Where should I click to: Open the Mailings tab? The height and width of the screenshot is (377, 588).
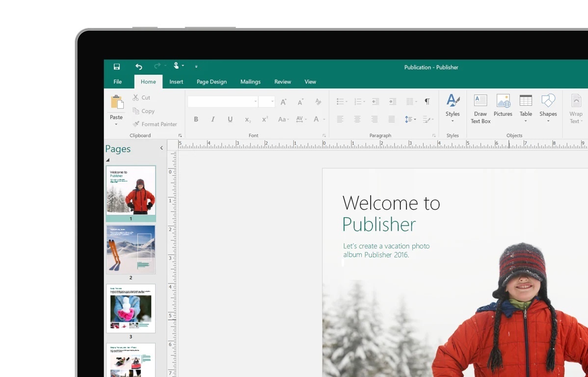coord(250,81)
